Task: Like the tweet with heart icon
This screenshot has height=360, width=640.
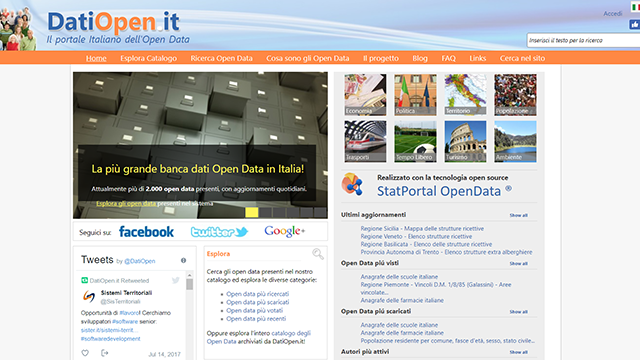Action: [x=85, y=353]
